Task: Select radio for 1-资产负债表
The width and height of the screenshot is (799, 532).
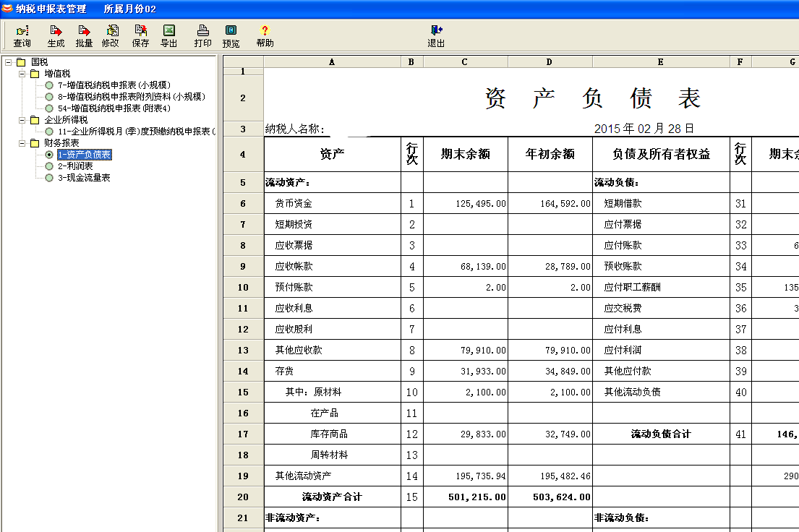Action: coord(49,155)
